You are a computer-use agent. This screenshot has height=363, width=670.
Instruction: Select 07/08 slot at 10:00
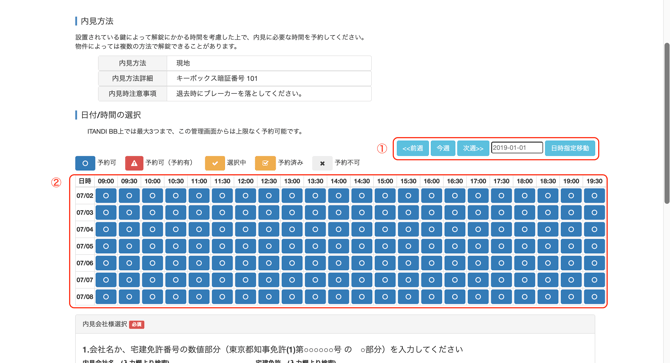click(153, 297)
